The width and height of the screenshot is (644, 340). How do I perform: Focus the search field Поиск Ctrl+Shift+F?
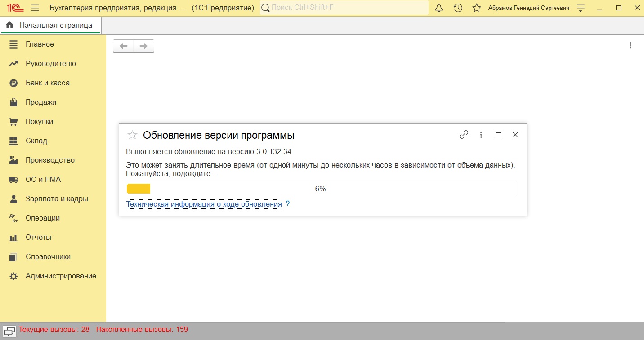point(344,8)
